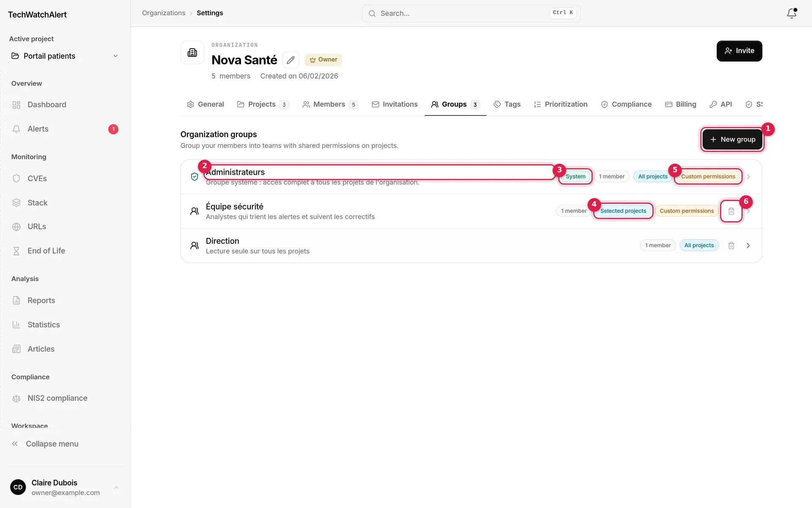This screenshot has height=508, width=812.
Task: Open the API tab
Action: (721, 105)
